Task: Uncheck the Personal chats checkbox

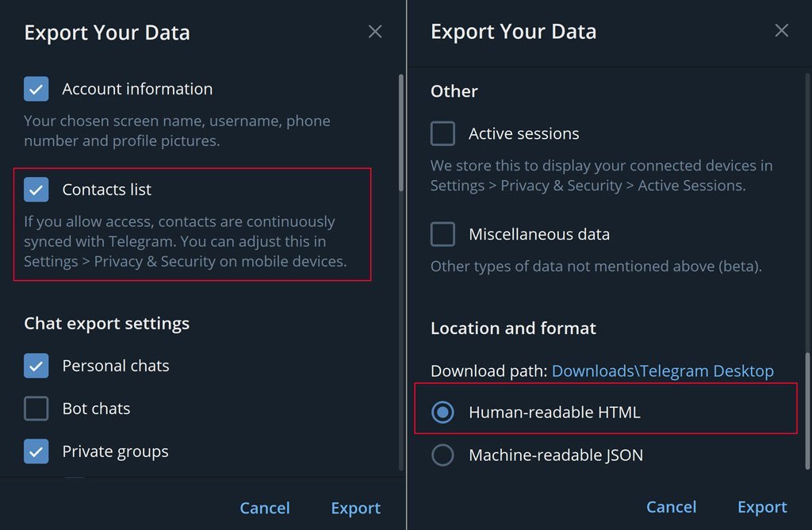Action: [36, 366]
